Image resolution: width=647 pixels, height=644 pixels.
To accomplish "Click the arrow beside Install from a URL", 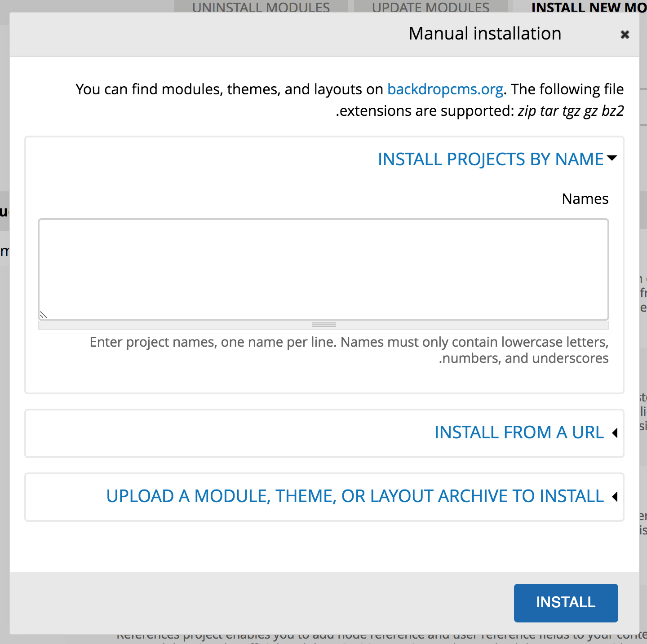I will [615, 433].
